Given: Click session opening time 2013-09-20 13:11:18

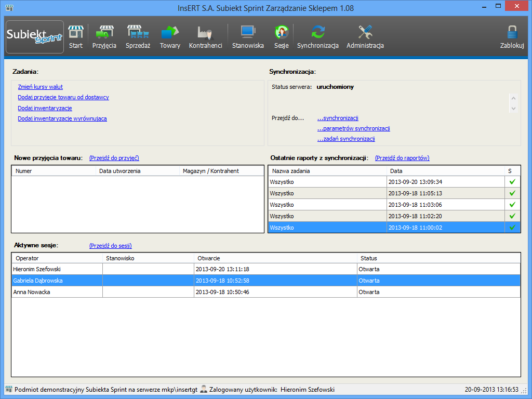Looking at the screenshot, I should (222, 269).
